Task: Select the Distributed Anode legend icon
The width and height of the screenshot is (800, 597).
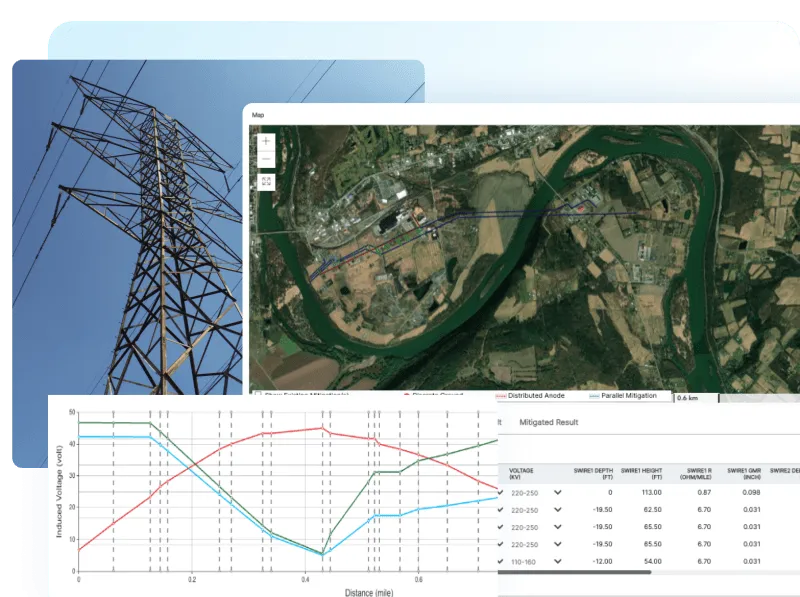Action: (x=499, y=395)
